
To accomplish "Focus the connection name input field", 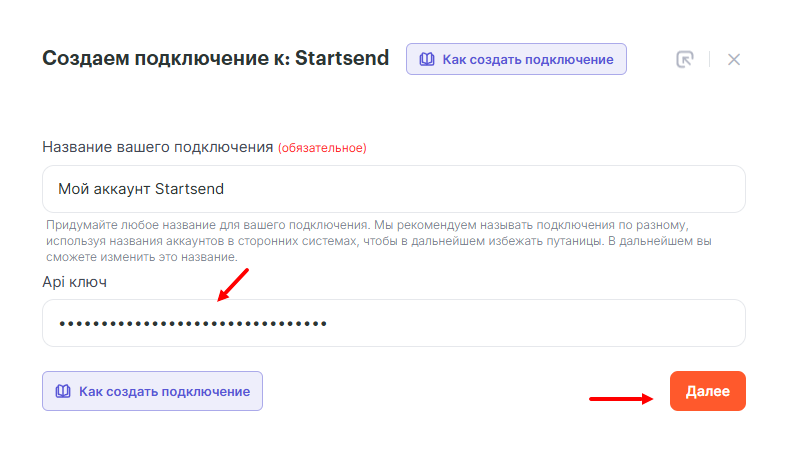I will (394, 189).
